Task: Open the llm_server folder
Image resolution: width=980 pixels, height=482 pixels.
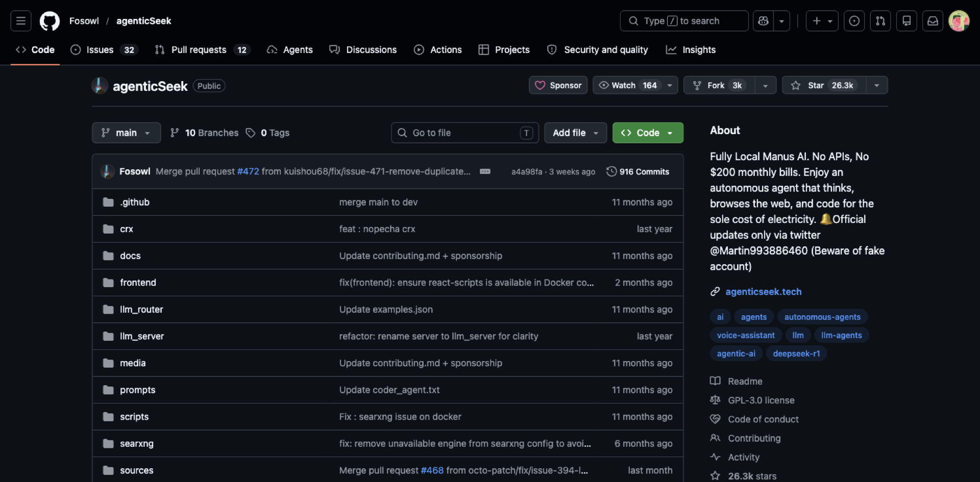Action: pyautogui.click(x=142, y=336)
